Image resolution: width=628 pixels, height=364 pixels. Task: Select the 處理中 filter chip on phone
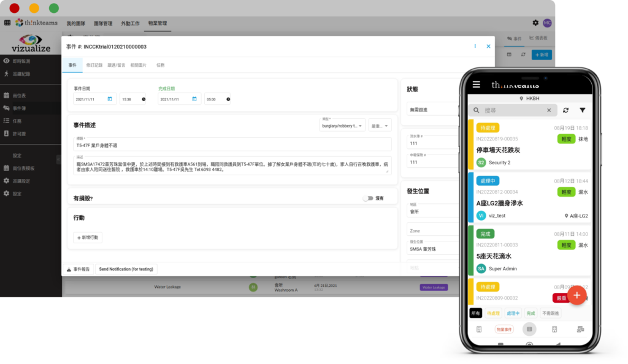pyautogui.click(x=513, y=313)
